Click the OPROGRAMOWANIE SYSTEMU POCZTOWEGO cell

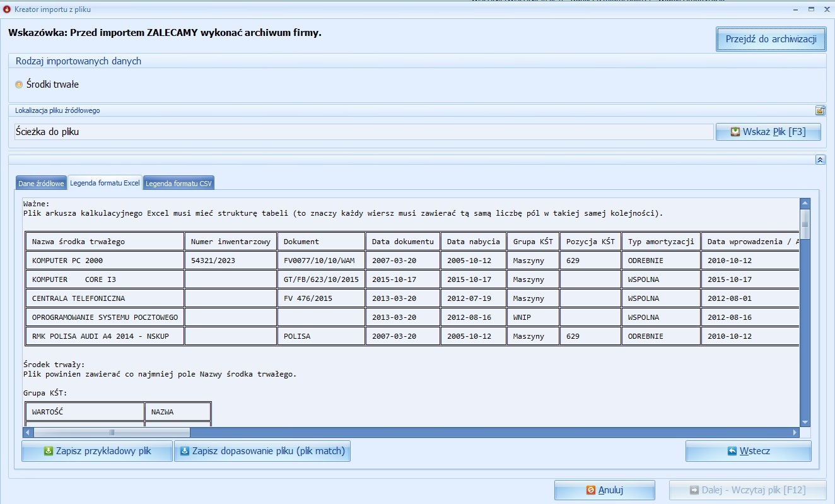(105, 317)
